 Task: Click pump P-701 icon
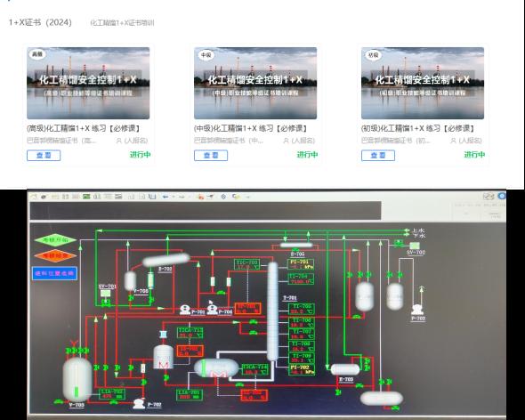point(185,310)
